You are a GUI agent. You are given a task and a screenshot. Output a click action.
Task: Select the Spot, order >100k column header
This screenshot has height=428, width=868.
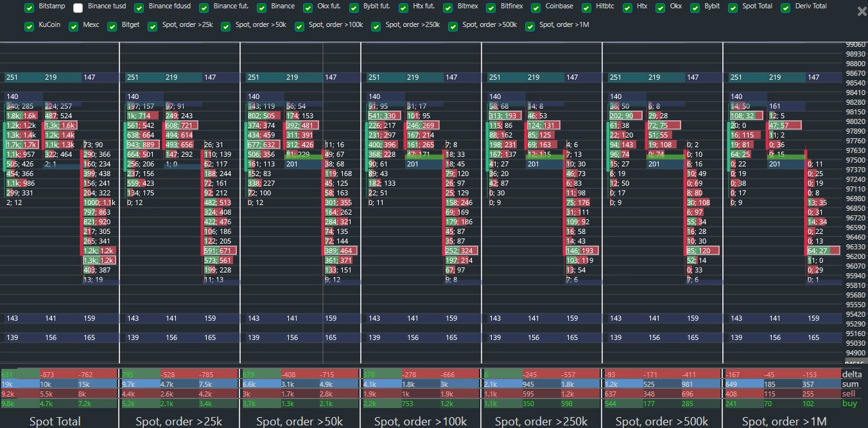421,422
